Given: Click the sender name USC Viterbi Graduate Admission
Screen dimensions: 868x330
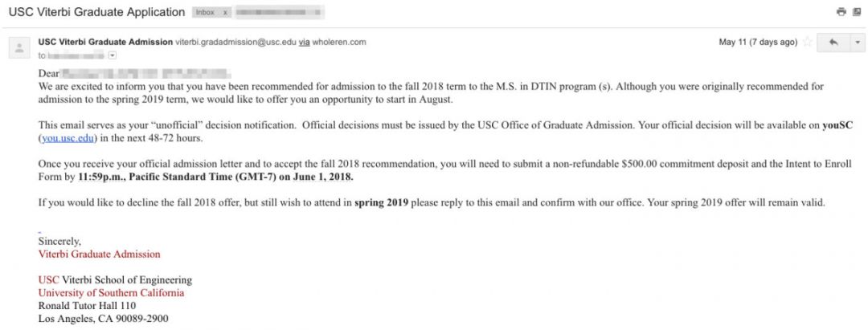Looking at the screenshot, I should coord(105,42).
